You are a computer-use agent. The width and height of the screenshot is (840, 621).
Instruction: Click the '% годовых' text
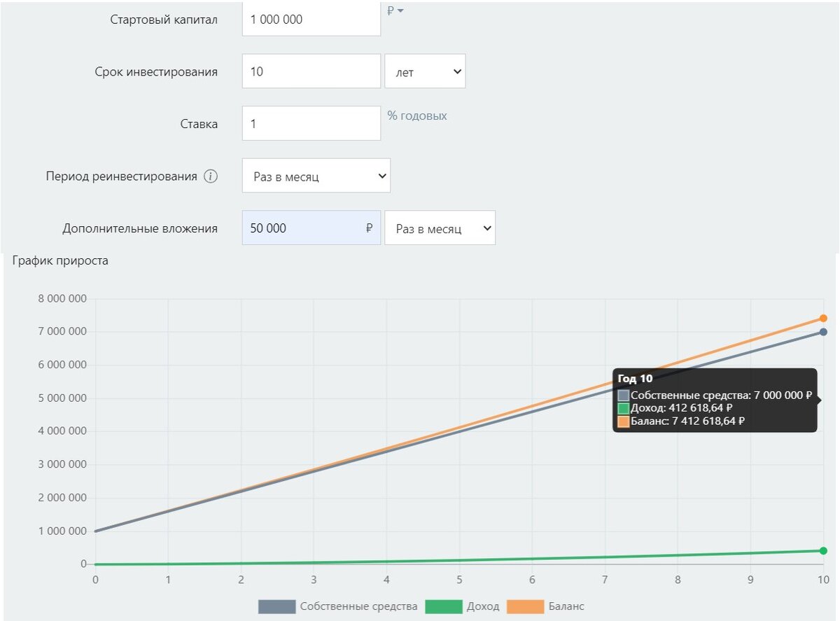coord(417,116)
